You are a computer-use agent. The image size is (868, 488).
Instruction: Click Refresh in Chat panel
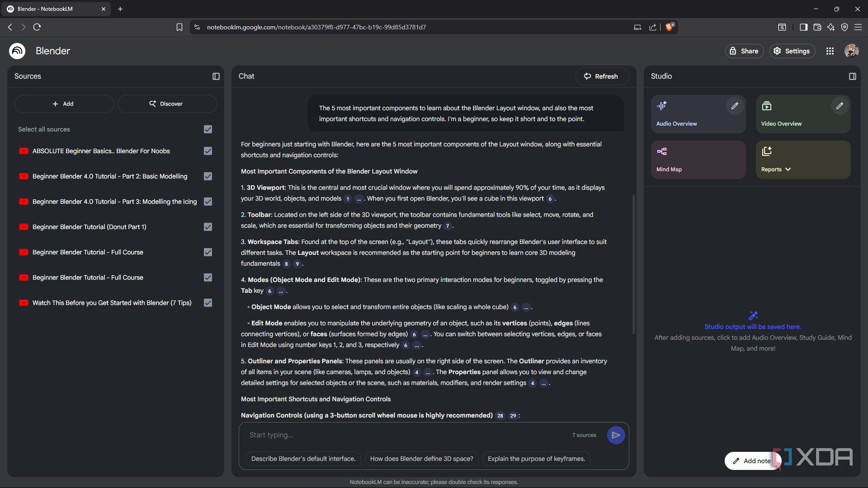tap(602, 76)
